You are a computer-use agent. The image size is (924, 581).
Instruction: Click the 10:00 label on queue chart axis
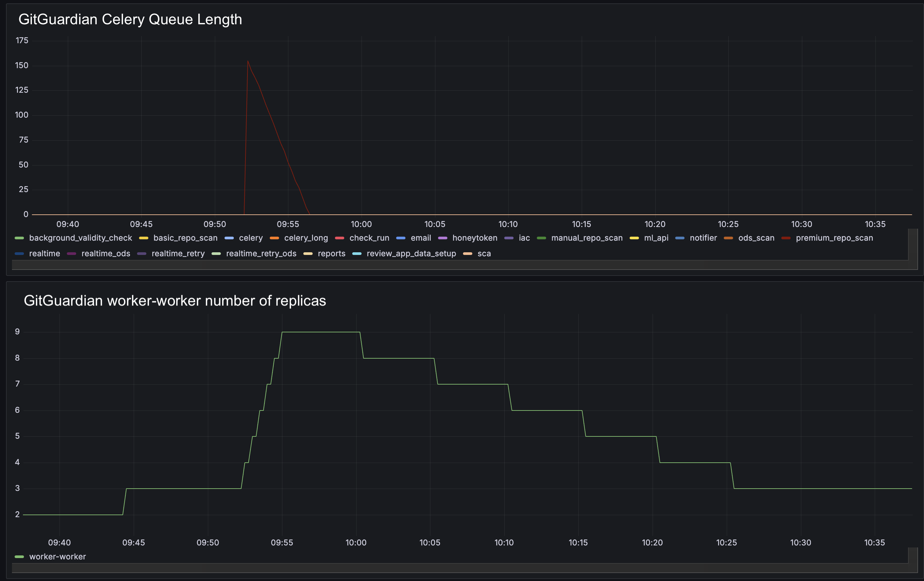(x=362, y=224)
